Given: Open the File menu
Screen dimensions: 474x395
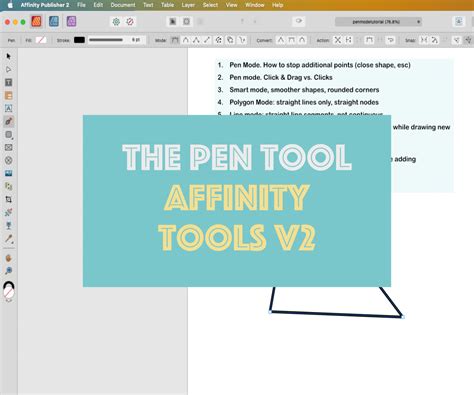Looking at the screenshot, I should click(81, 5).
